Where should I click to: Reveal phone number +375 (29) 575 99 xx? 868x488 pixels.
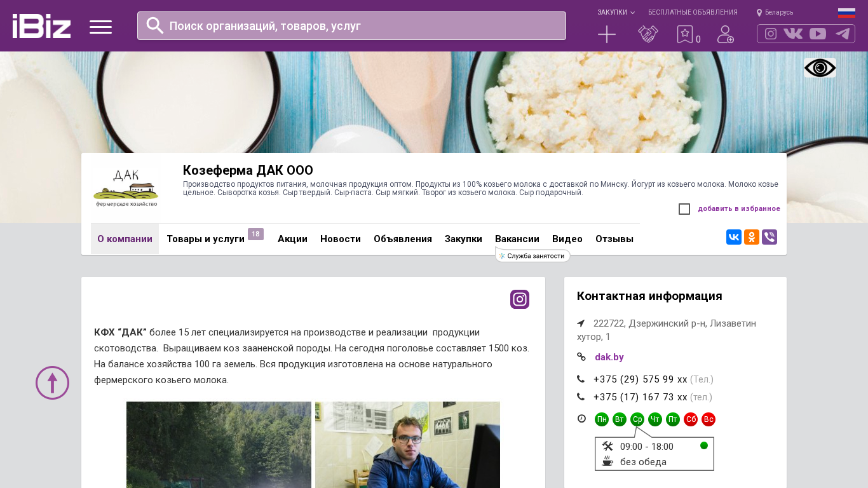click(x=641, y=379)
